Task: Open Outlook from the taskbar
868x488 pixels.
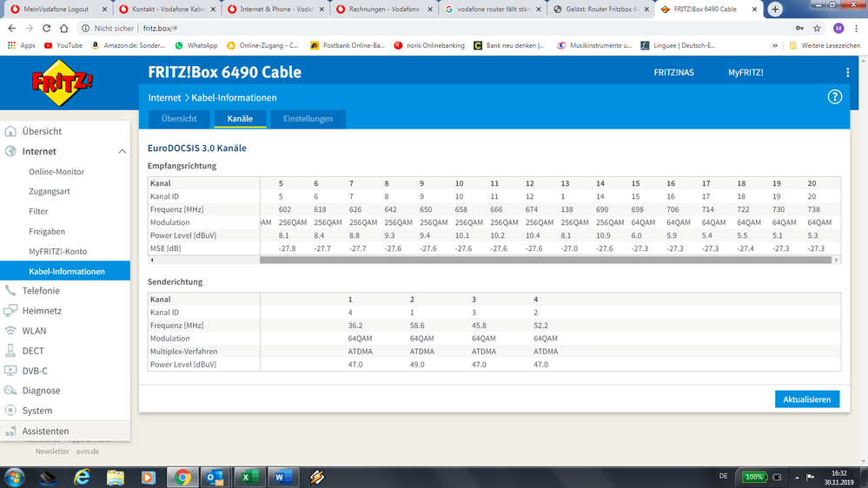Action: pos(215,477)
